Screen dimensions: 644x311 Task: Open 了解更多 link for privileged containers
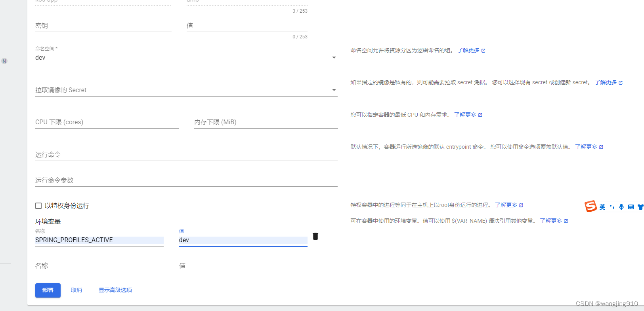pyautogui.click(x=509, y=205)
